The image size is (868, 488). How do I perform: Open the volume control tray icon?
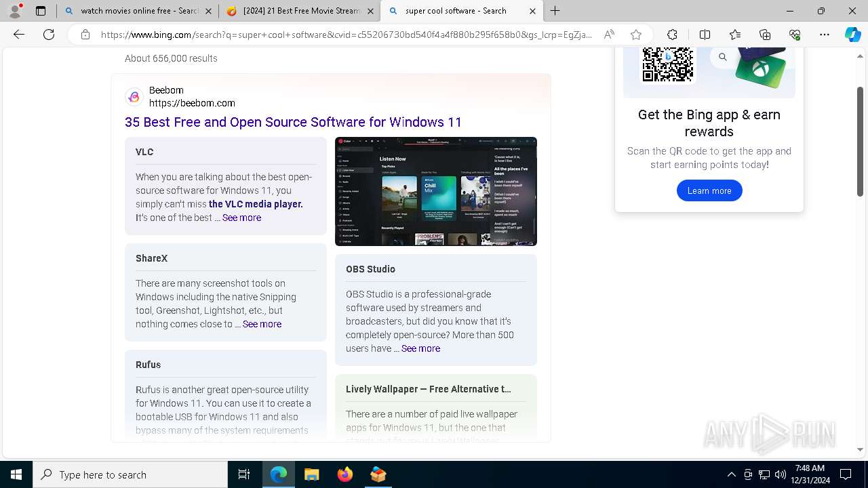coord(781,474)
